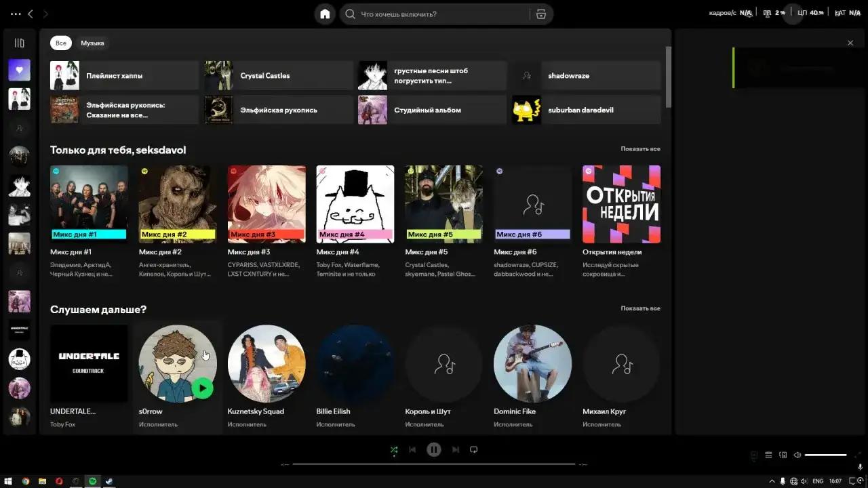The image size is (868, 488).
Task: Open Микс дня #4 cat cover
Action: [x=355, y=204]
